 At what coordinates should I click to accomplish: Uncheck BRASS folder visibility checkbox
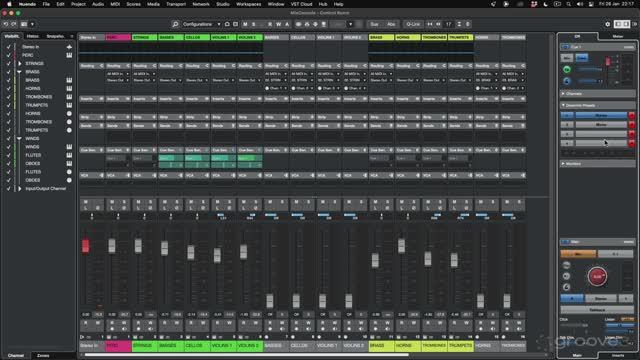pyautogui.click(x=8, y=72)
